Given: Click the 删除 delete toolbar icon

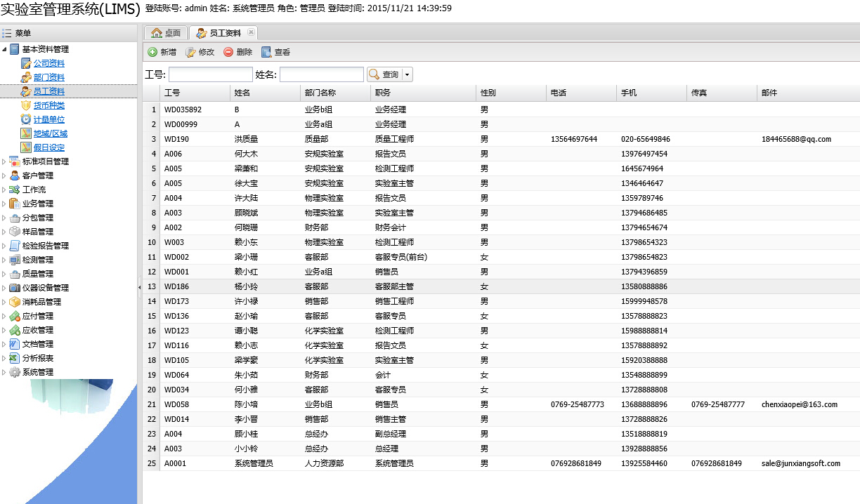Looking at the screenshot, I should coord(228,52).
